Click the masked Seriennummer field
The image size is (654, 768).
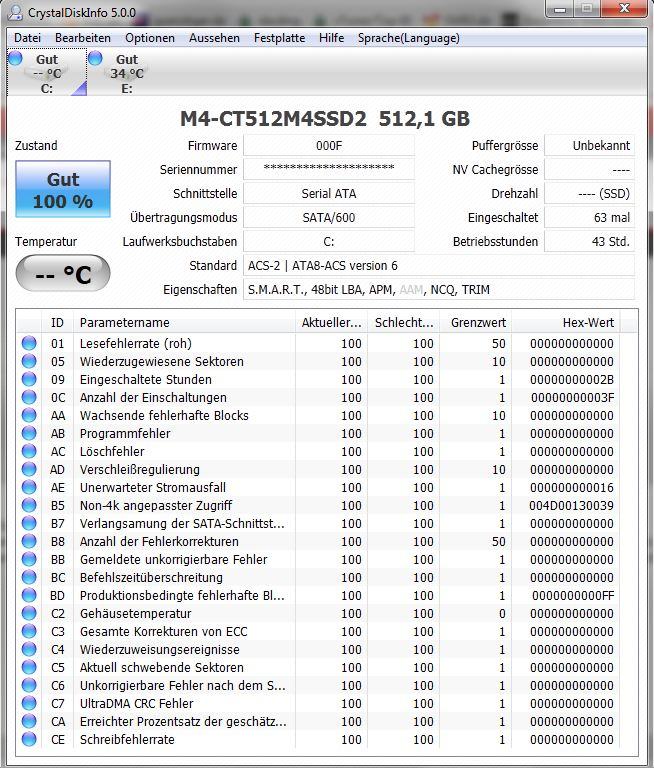pyautogui.click(x=329, y=169)
